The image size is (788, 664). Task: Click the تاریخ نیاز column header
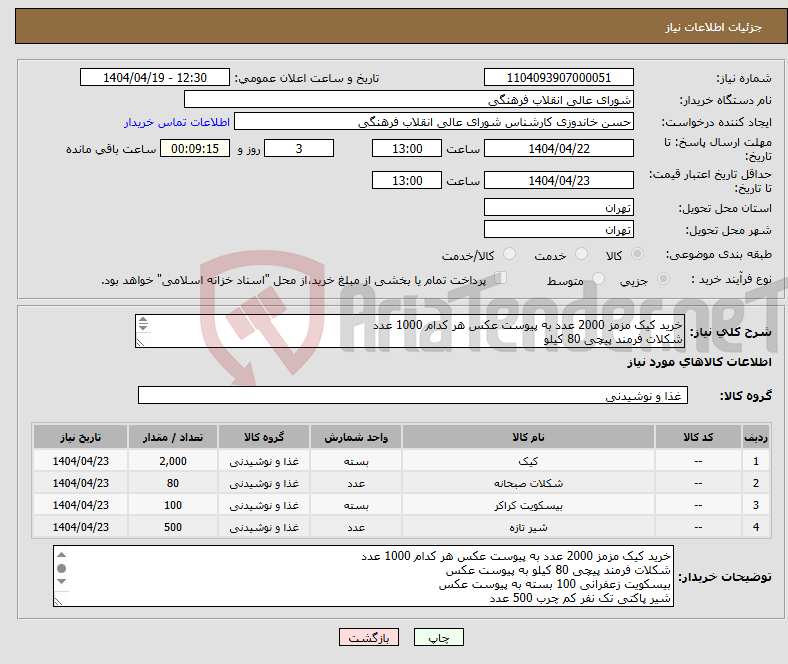80,437
